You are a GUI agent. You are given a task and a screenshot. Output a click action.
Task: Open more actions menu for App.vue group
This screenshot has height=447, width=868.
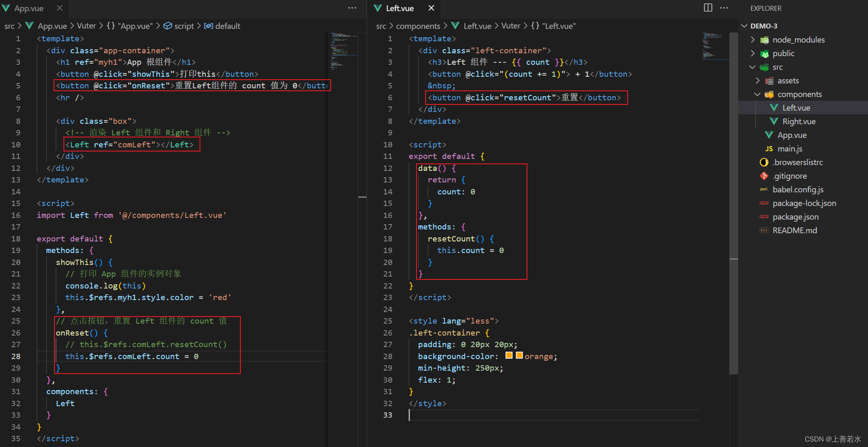352,8
